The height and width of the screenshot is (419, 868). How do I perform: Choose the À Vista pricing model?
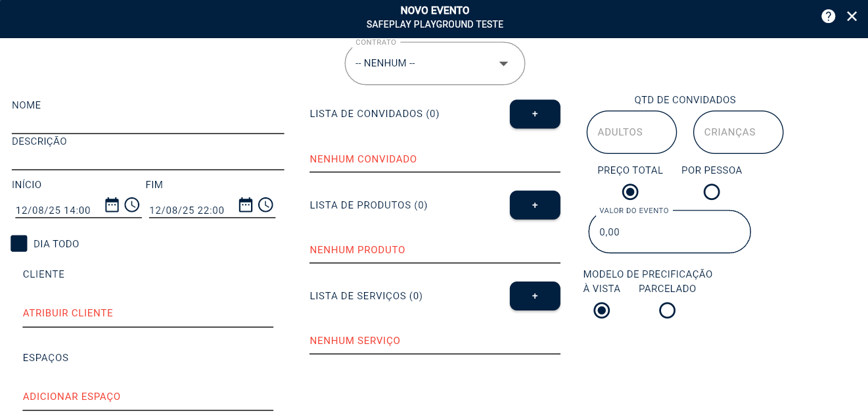601,310
